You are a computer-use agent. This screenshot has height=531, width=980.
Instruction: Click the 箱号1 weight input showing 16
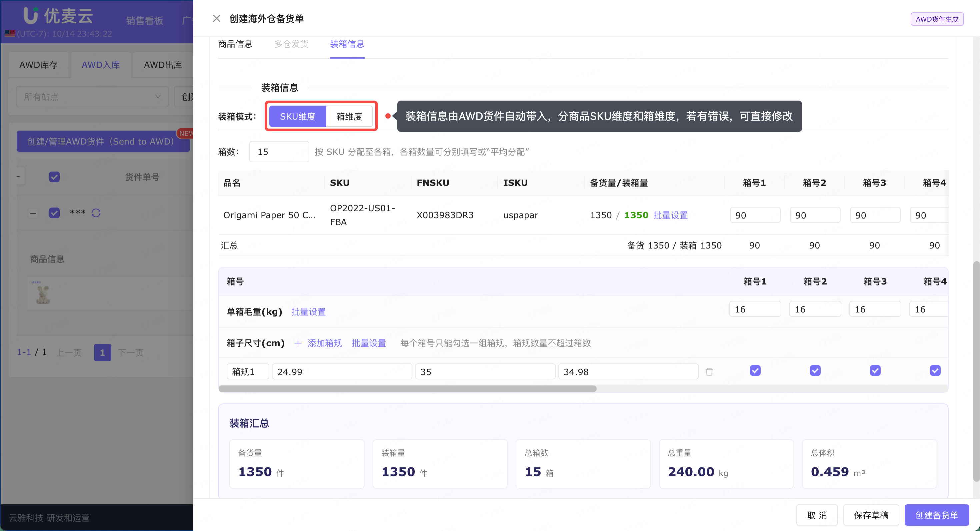pyautogui.click(x=755, y=309)
